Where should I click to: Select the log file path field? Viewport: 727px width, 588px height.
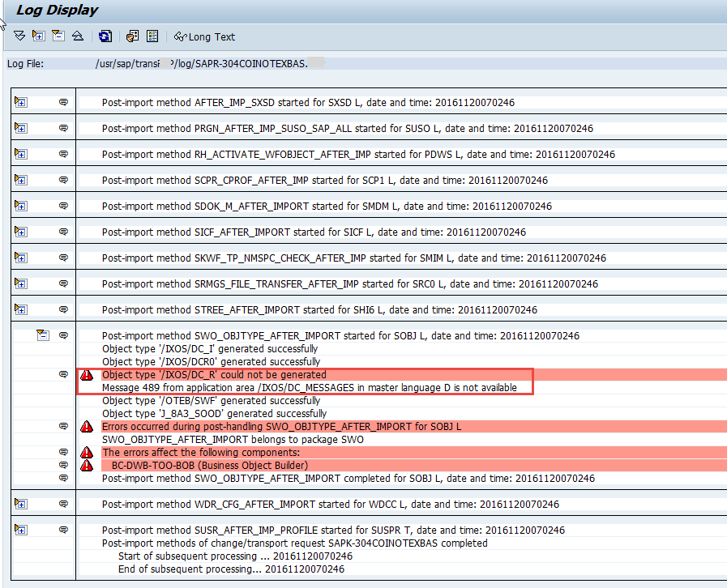(208, 63)
